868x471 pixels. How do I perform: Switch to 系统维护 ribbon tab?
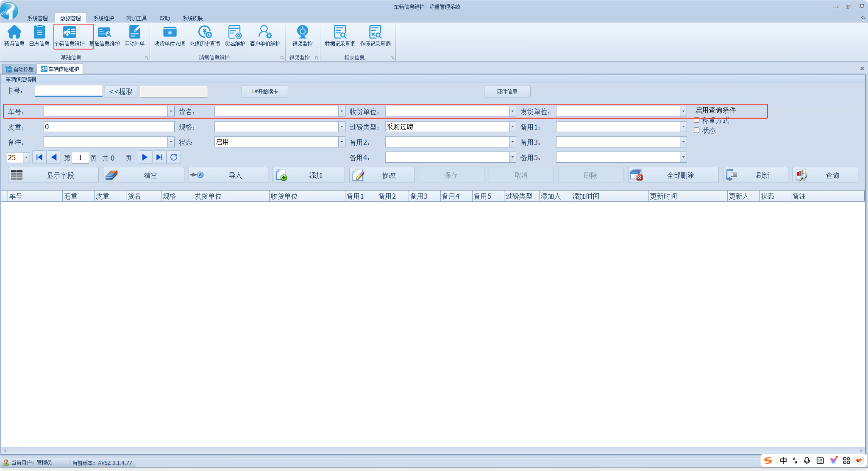pos(103,18)
